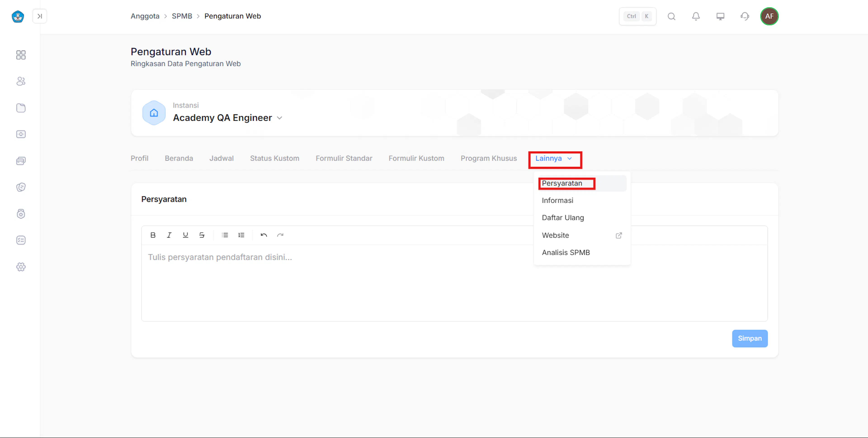This screenshot has width=868, height=438.
Task: Toggle bold formatting in editor
Action: [x=153, y=235]
